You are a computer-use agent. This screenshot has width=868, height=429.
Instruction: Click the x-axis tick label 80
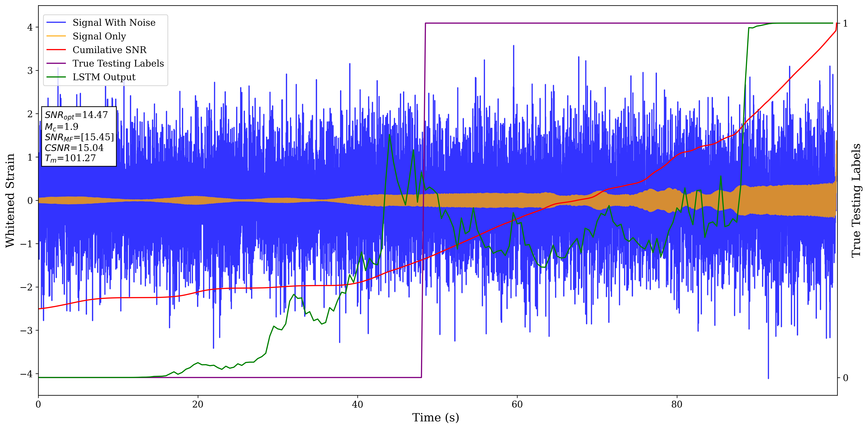677,404
